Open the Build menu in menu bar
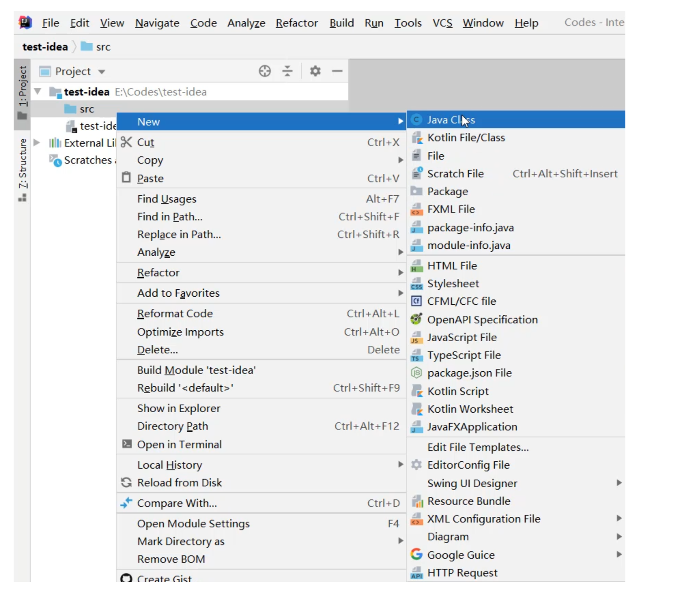The width and height of the screenshot is (700, 591). (x=342, y=23)
